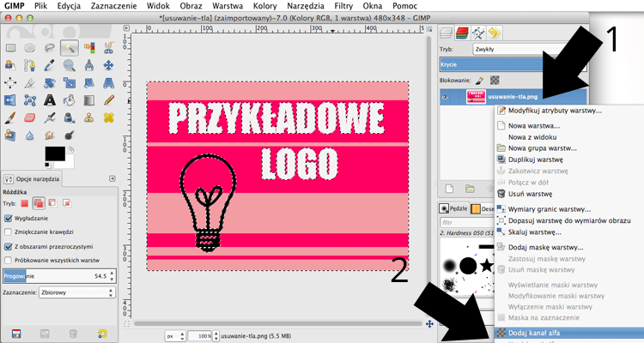Switch to Channels tab in dock
This screenshot has width=644, height=343.
[x=463, y=33]
